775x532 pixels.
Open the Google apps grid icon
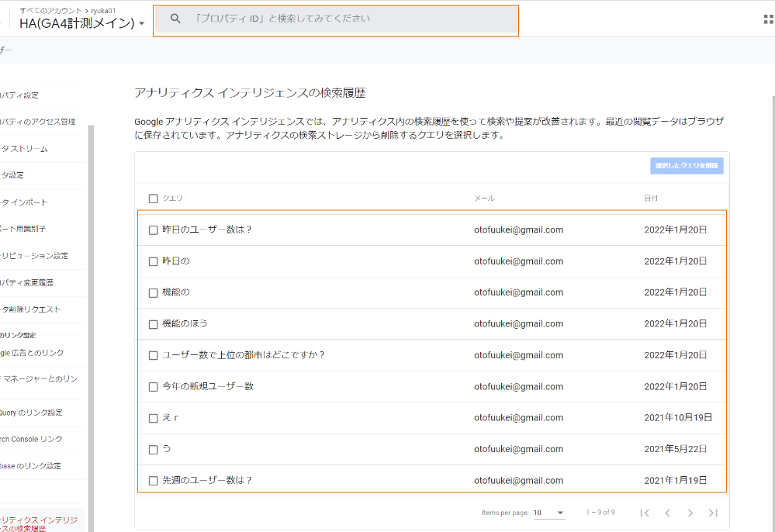[769, 19]
